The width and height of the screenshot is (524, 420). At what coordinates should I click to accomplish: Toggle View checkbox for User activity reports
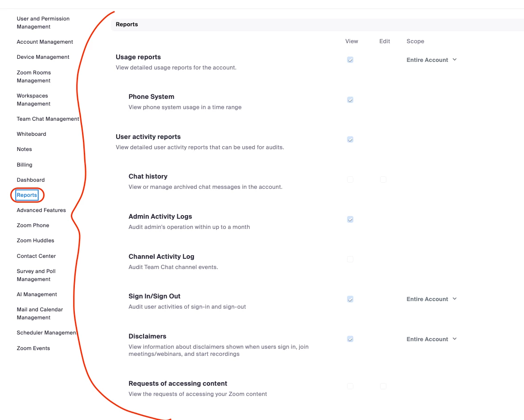click(x=350, y=139)
